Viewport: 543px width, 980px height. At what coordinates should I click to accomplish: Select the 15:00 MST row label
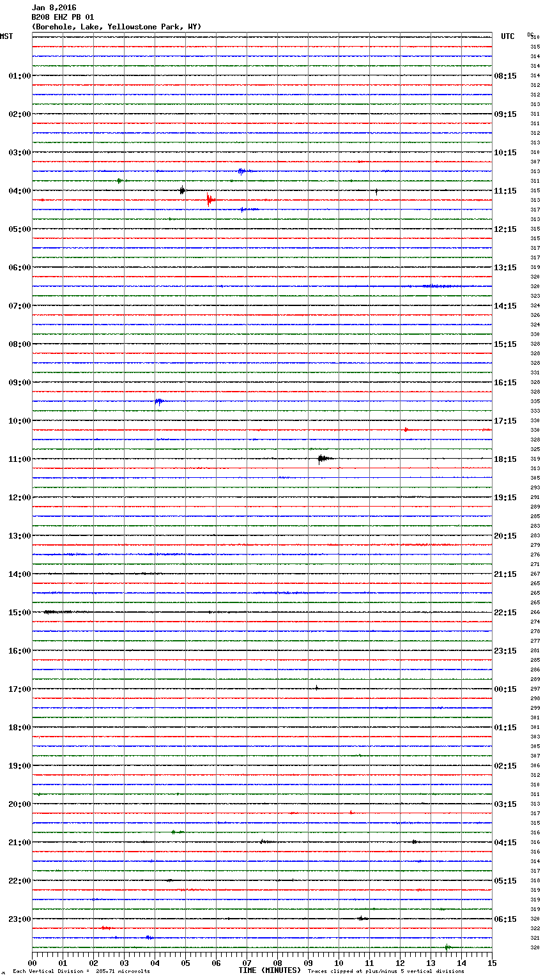20,613
